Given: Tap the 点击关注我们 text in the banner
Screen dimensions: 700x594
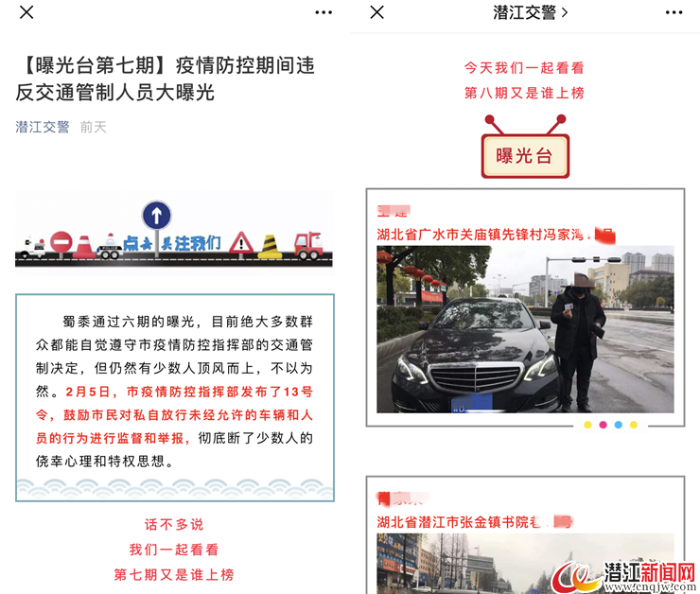Looking at the screenshot, I should [173, 243].
